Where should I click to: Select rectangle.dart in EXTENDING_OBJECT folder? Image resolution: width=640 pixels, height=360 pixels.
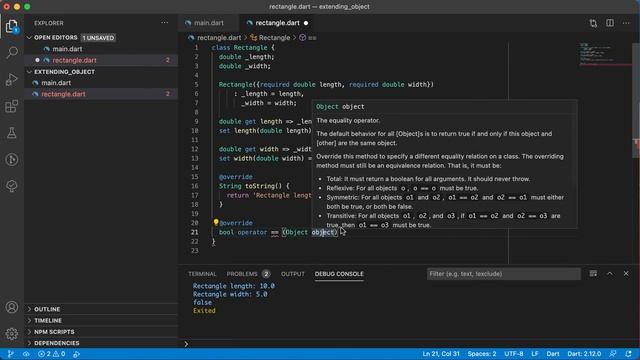point(101,94)
